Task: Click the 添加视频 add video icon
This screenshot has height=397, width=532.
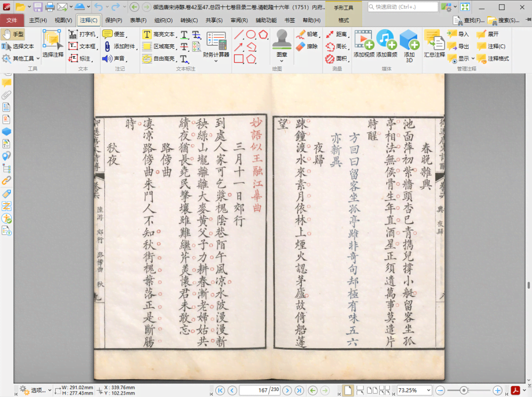Action: click(364, 39)
